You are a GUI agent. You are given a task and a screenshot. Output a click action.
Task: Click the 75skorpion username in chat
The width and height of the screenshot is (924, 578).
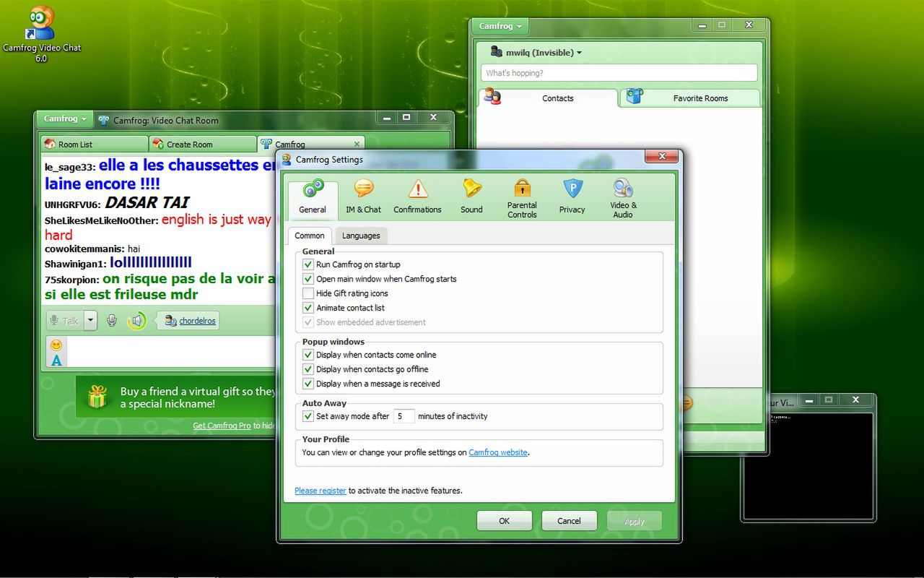pos(71,280)
